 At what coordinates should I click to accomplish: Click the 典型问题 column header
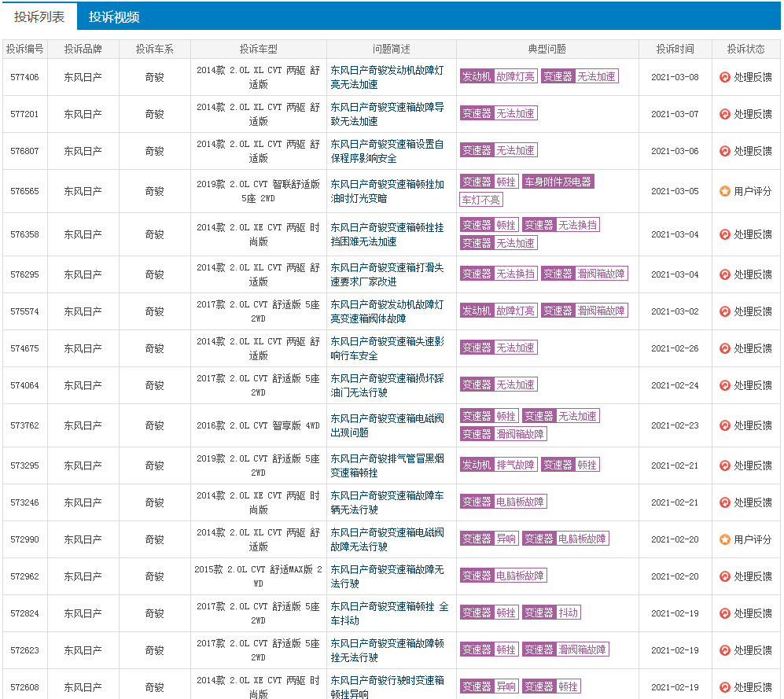[547, 49]
